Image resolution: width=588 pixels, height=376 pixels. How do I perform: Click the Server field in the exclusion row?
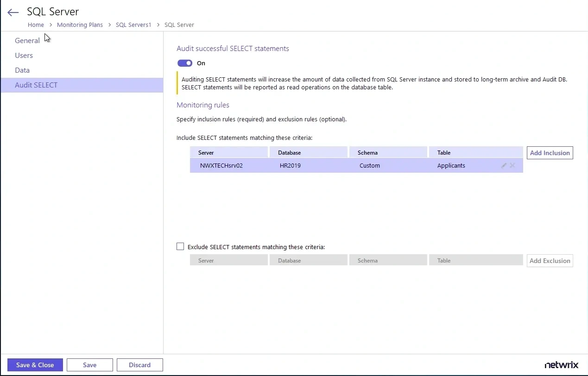click(x=228, y=260)
